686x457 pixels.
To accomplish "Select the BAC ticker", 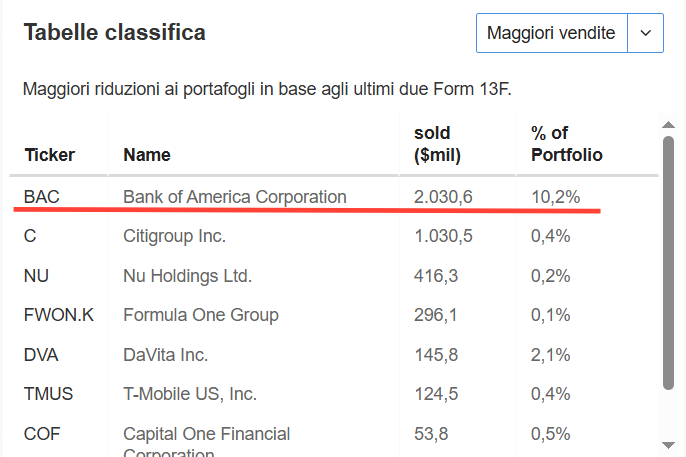I will [42, 197].
